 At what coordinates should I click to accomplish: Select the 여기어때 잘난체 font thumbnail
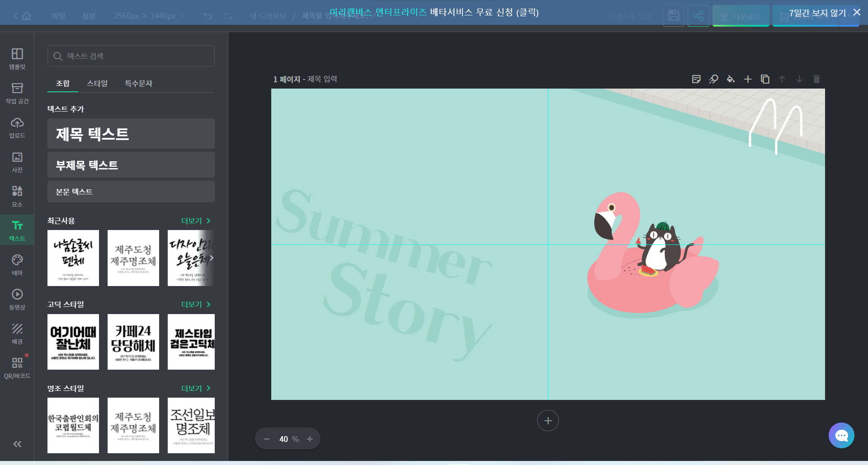pyautogui.click(x=73, y=342)
